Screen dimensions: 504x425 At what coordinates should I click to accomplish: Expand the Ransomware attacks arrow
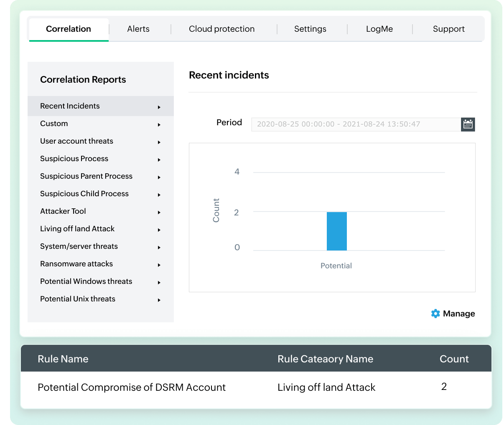click(159, 265)
